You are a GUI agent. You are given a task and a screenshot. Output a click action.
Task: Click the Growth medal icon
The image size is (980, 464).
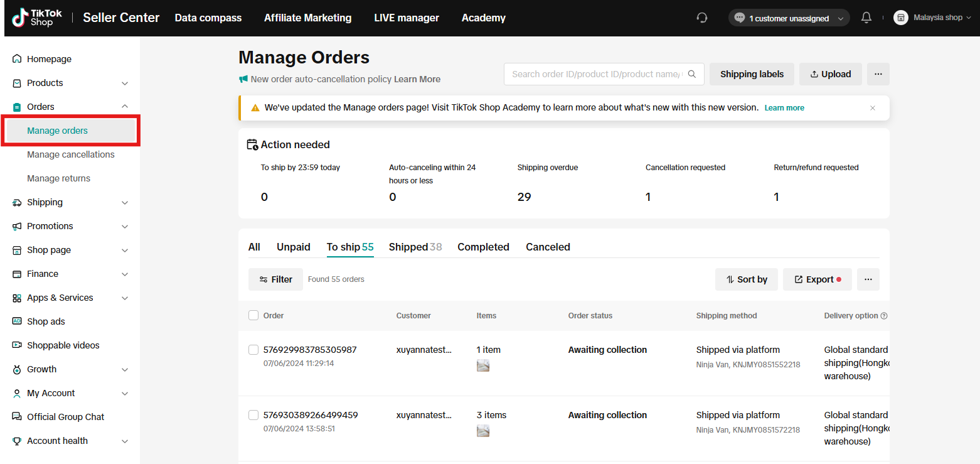[x=17, y=369]
